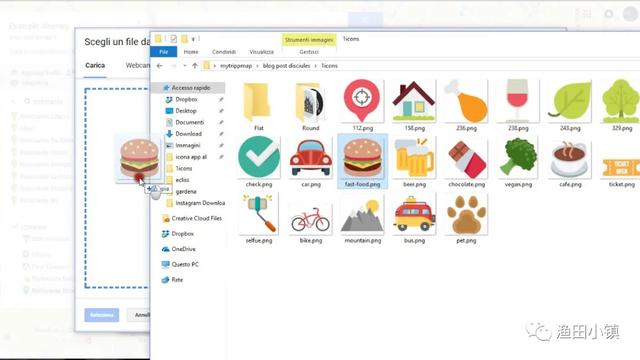The width and height of the screenshot is (640, 360).
Task: Select the vegan.png broccoli file
Action: click(518, 162)
